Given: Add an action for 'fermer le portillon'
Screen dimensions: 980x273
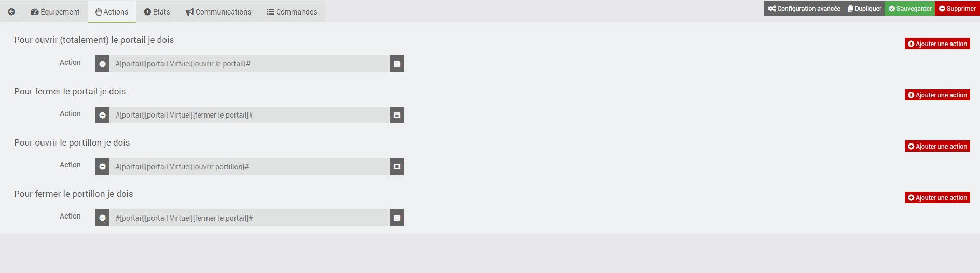Looking at the screenshot, I should coord(937,198).
